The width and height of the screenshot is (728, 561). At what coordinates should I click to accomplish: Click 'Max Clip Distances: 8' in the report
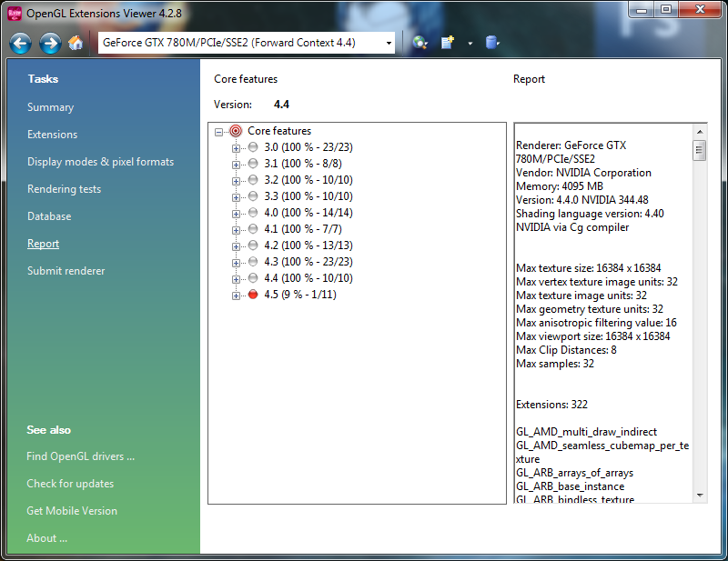pos(566,350)
